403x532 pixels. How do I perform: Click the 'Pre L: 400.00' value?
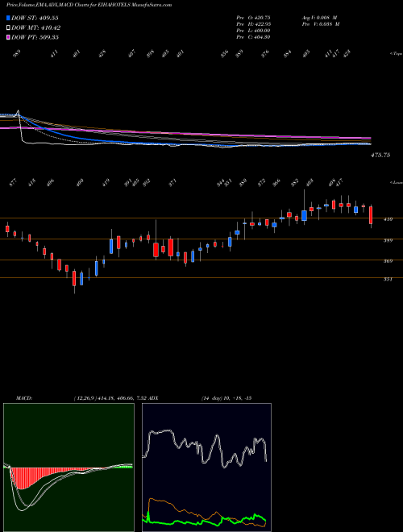[x=253, y=31]
